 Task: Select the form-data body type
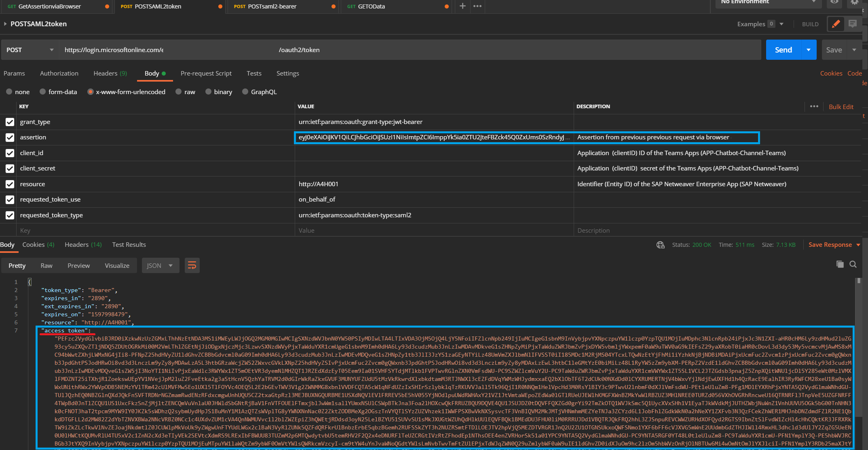tap(42, 92)
